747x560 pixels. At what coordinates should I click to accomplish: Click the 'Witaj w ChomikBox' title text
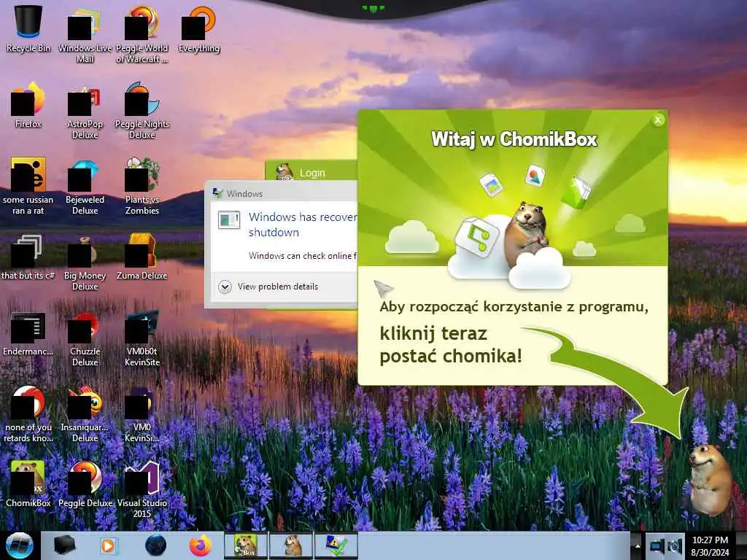pyautogui.click(x=514, y=139)
